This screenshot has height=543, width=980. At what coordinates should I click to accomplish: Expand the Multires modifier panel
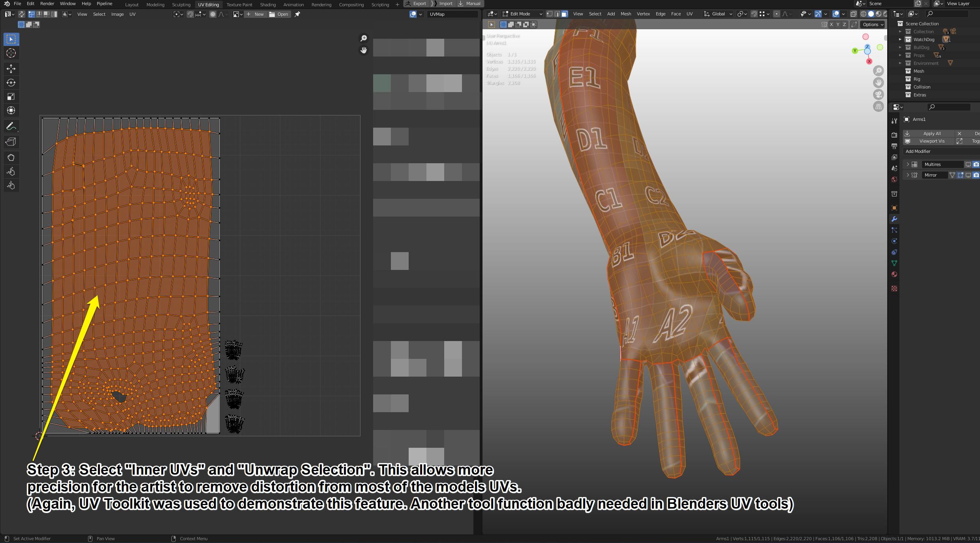(908, 164)
